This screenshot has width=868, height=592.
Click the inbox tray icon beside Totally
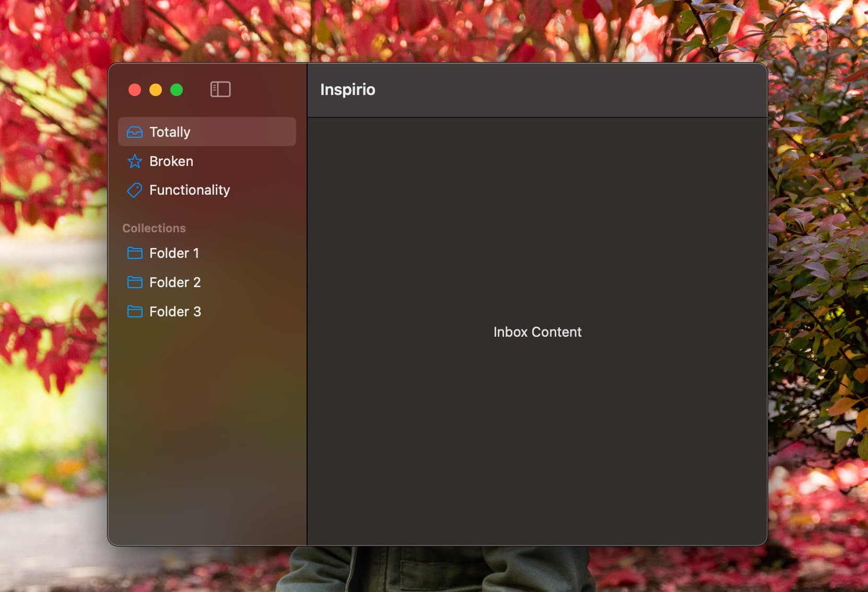click(x=135, y=132)
